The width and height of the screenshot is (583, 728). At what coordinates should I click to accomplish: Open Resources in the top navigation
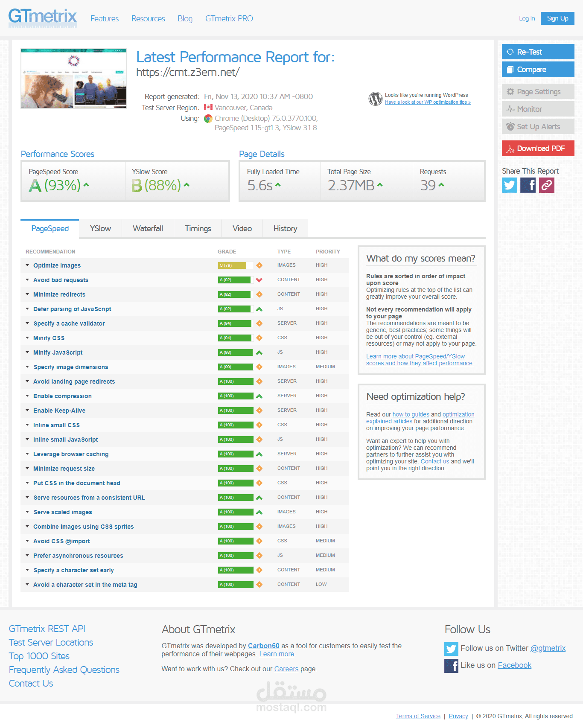[x=148, y=18]
